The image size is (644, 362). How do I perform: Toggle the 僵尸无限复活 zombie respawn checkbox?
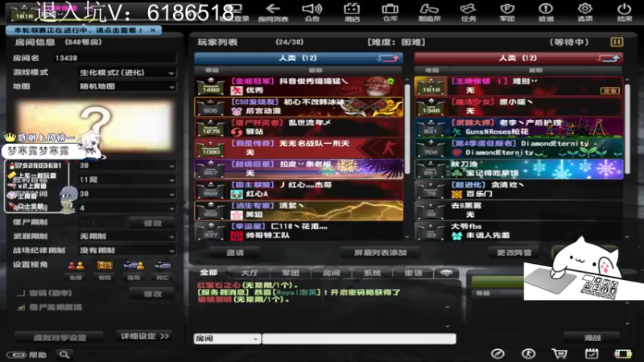pos(21,307)
